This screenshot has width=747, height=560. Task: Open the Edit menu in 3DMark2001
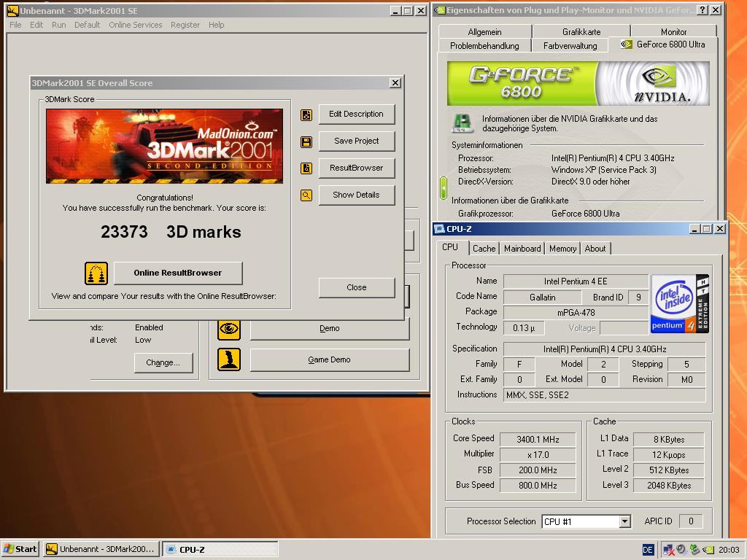(36, 25)
